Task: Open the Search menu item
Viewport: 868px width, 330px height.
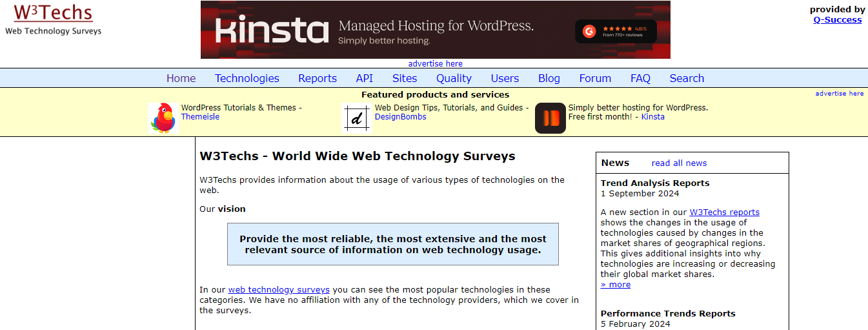Action: (687, 78)
